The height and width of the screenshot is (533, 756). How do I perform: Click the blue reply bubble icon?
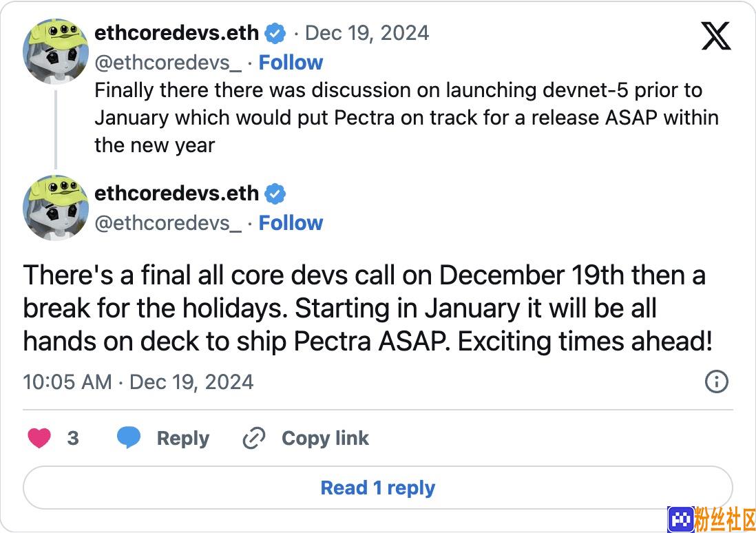click(129, 437)
